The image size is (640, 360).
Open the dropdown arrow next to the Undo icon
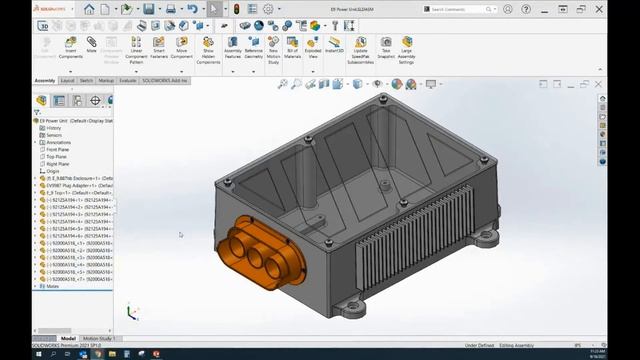click(203, 9)
